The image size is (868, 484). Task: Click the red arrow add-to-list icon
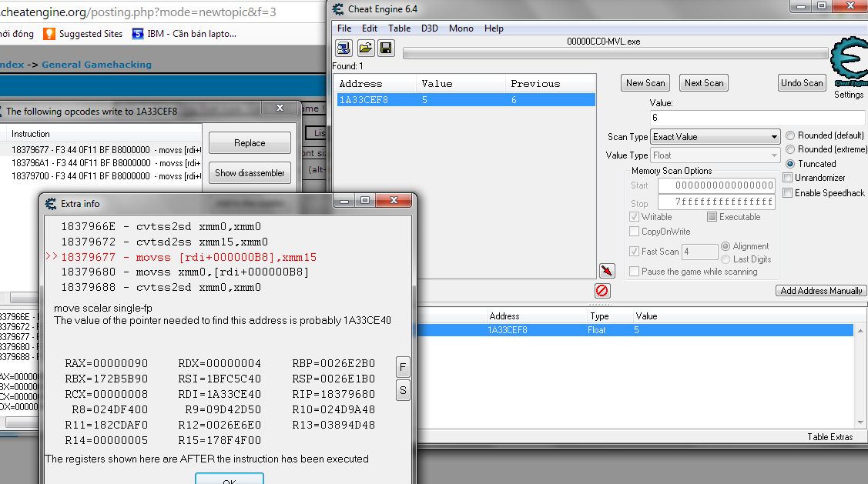[x=607, y=271]
